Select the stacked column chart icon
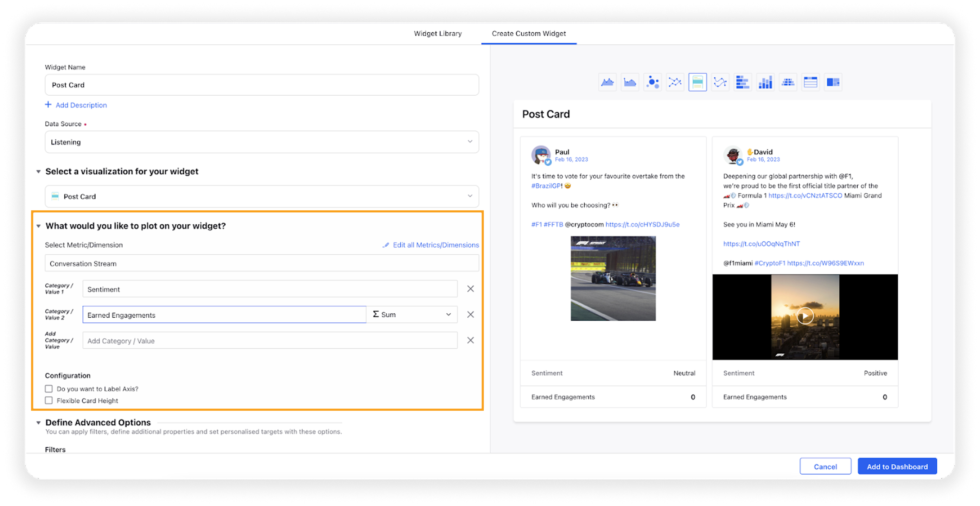This screenshot has height=506, width=980. pos(765,83)
